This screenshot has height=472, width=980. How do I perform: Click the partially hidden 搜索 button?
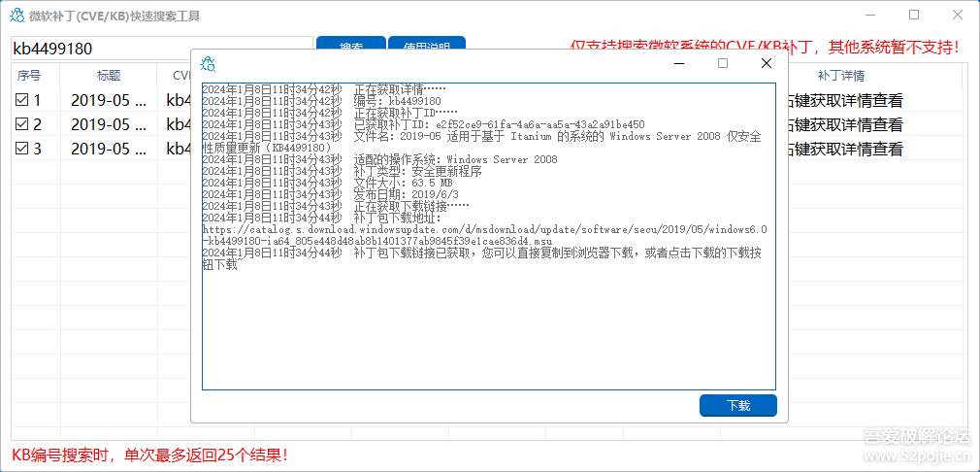(351, 43)
